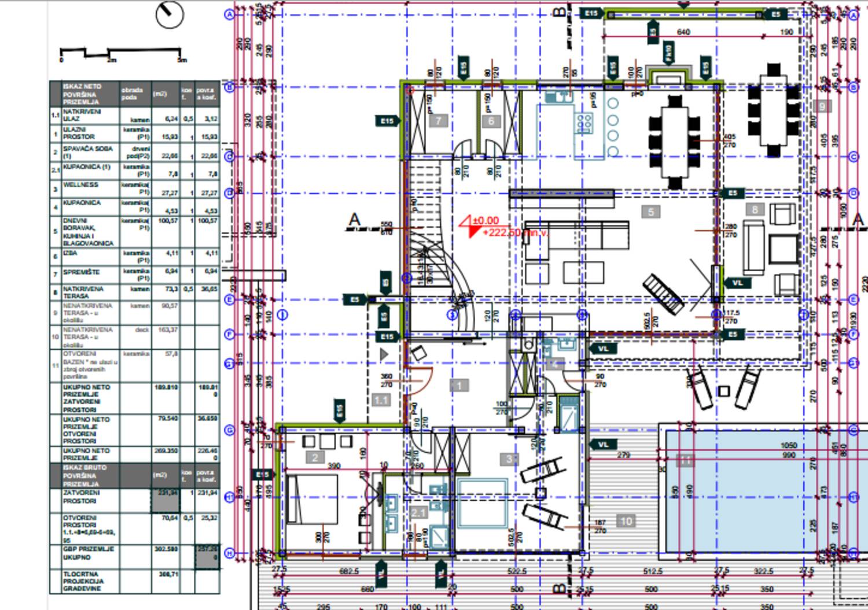Select room tag 1.1 at covered entrance

[381, 400]
